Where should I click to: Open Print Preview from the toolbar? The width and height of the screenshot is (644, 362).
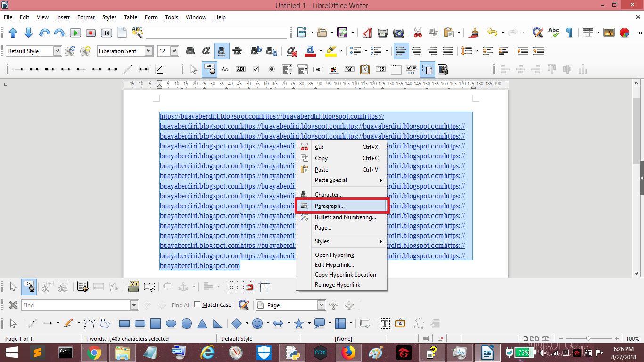coord(398,33)
